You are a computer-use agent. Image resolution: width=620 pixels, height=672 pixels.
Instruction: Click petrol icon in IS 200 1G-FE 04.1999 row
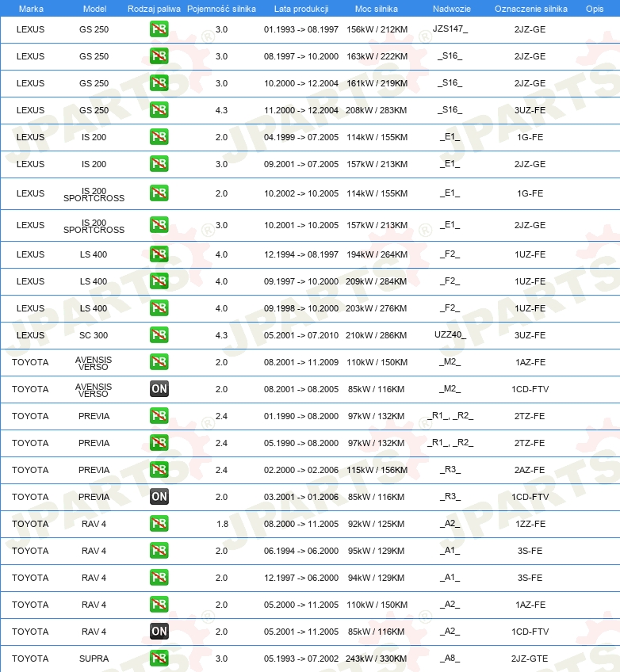coord(159,137)
